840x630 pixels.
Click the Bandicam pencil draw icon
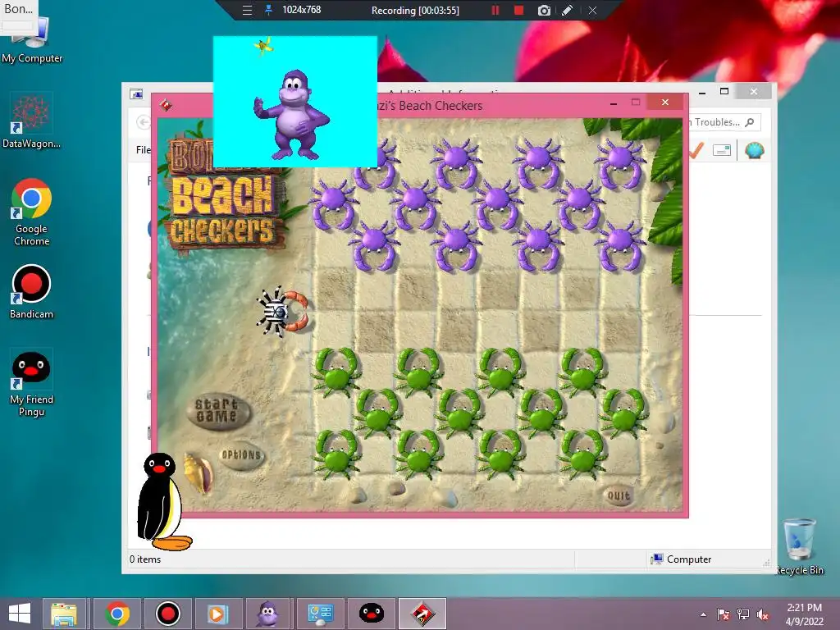[x=568, y=10]
